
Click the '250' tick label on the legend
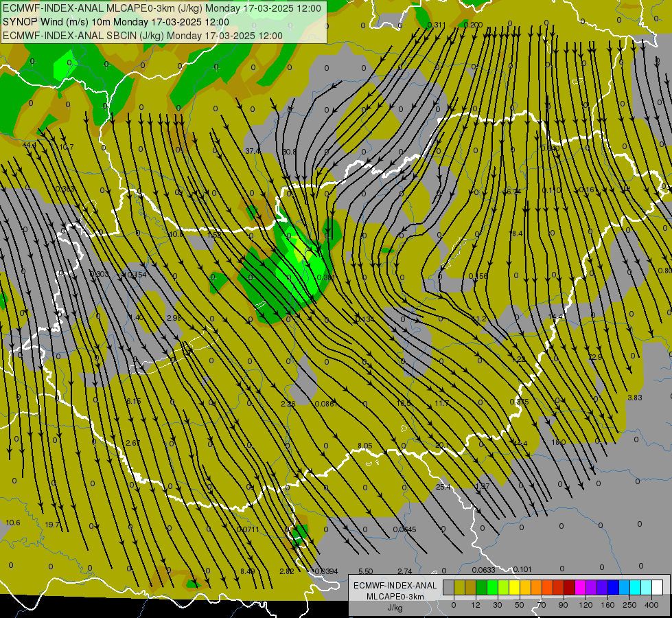tap(629, 605)
